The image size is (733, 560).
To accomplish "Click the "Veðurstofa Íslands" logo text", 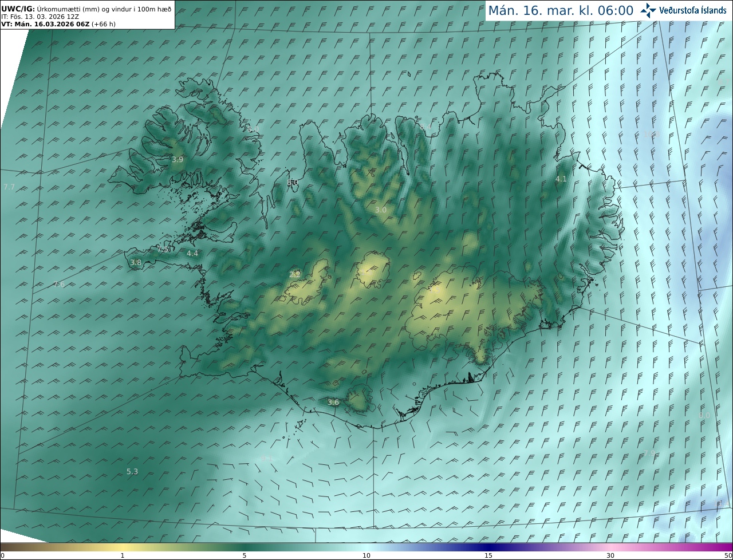I will 692,10.
